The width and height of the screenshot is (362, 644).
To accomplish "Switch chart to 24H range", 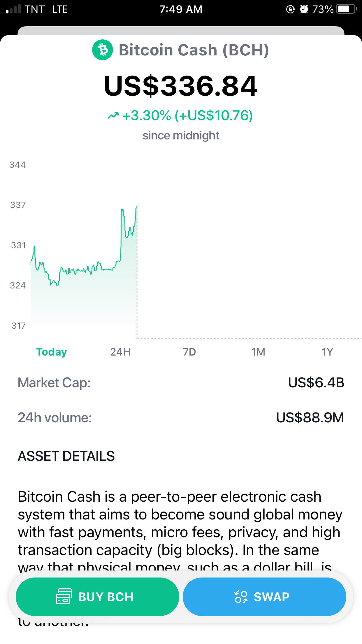I will 120,352.
